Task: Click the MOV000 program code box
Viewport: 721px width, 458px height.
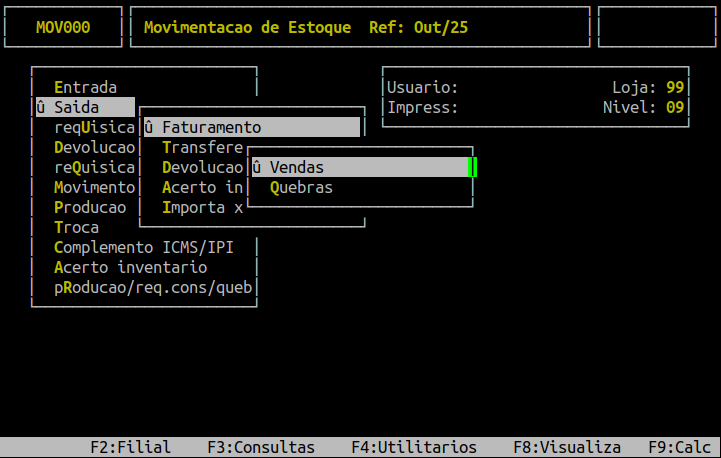Action: click(63, 27)
